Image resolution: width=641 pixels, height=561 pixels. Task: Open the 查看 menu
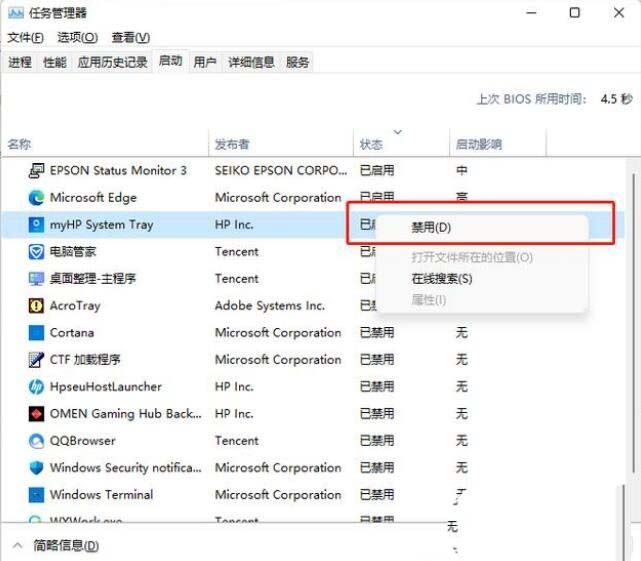click(x=130, y=37)
